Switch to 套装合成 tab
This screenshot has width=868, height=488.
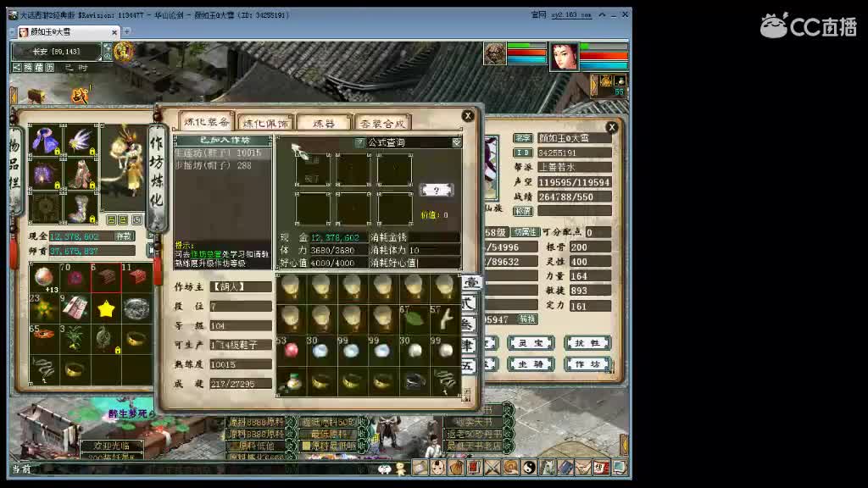382,123
